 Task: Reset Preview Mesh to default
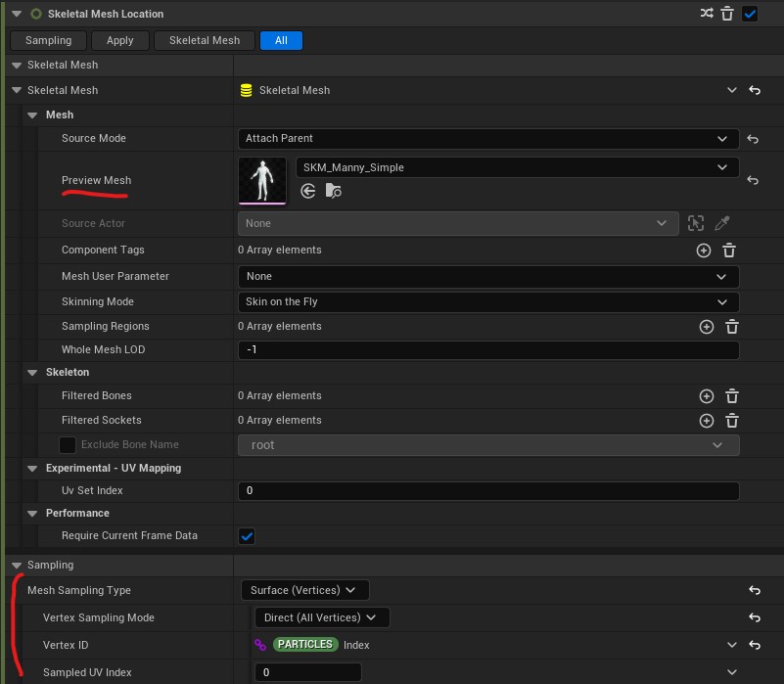point(753,180)
